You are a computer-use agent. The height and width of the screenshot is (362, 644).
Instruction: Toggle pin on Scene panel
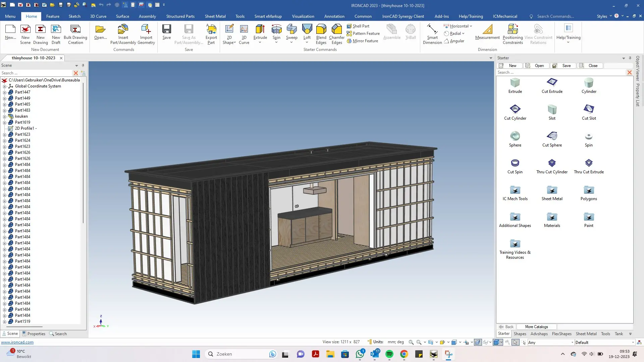coord(83,65)
